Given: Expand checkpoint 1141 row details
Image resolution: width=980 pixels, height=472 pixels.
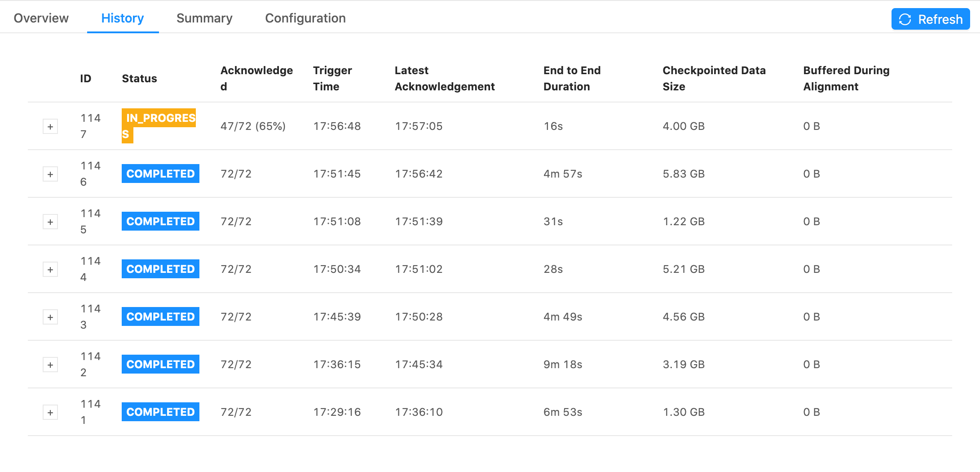Looking at the screenshot, I should pyautogui.click(x=50, y=413).
